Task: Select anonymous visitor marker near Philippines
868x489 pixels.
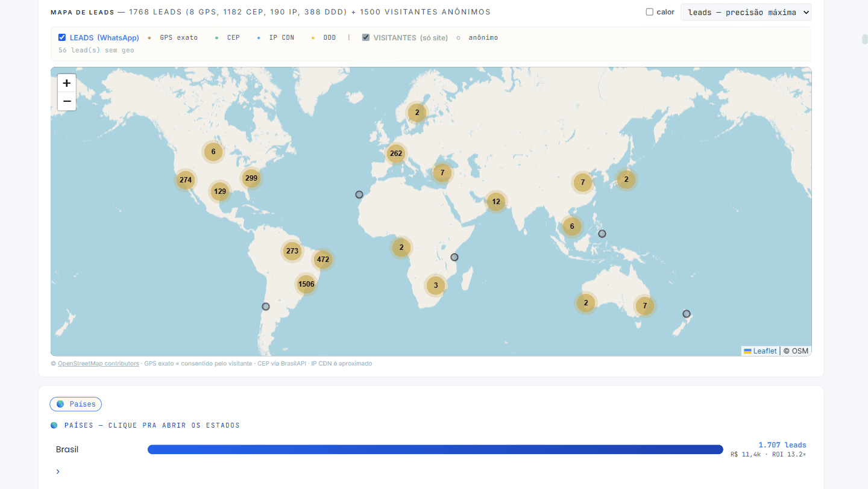Action: tap(602, 234)
